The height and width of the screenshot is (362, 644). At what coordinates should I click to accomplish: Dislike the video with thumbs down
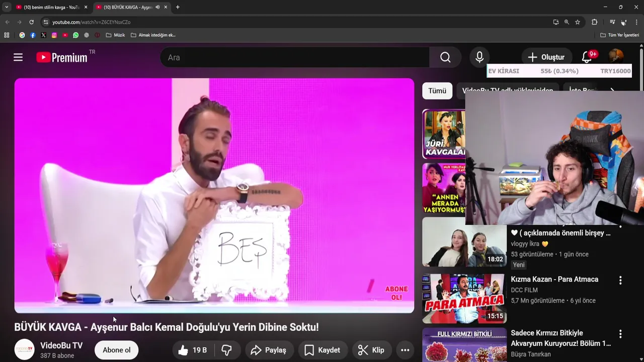226,350
